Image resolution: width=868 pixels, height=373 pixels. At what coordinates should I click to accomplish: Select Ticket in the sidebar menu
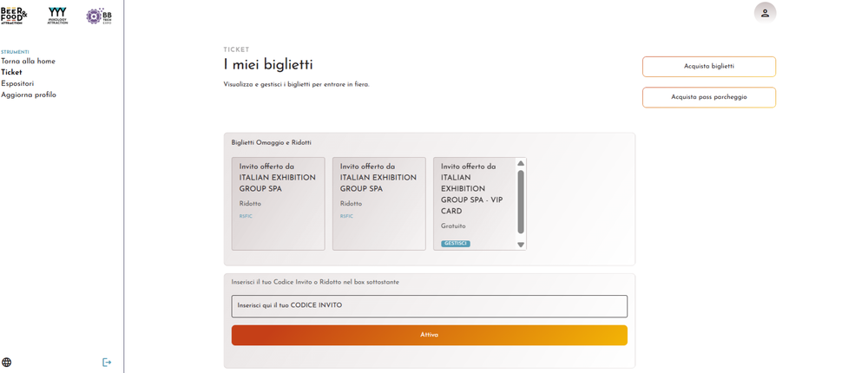click(11, 73)
